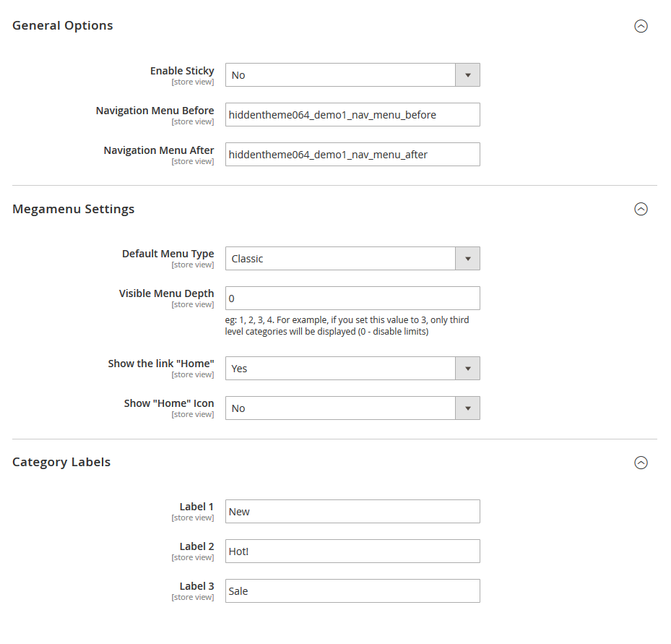Click the Navigation Menu After input field
Image resolution: width=671 pixels, height=644 pixels.
[352, 154]
